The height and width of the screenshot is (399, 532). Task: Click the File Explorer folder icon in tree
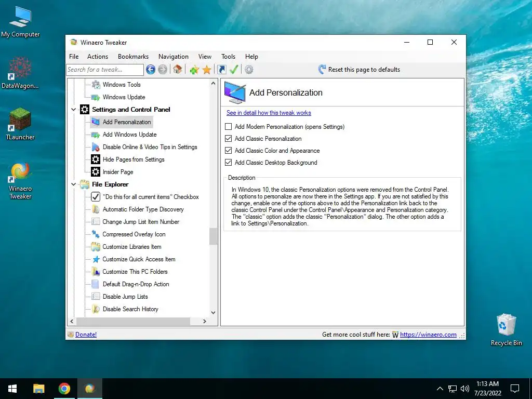(x=85, y=184)
